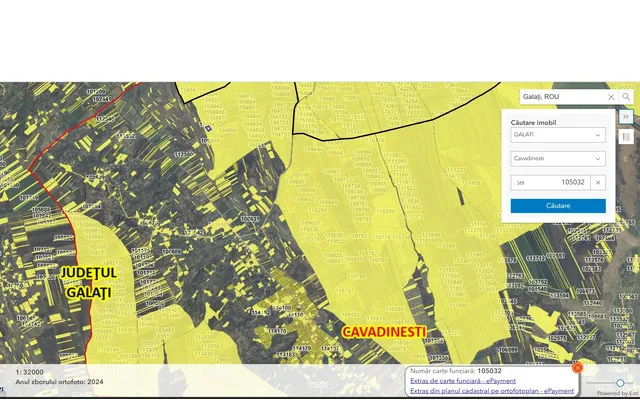Open the layers list panel icon
The image size is (640, 400).
(x=626, y=137)
